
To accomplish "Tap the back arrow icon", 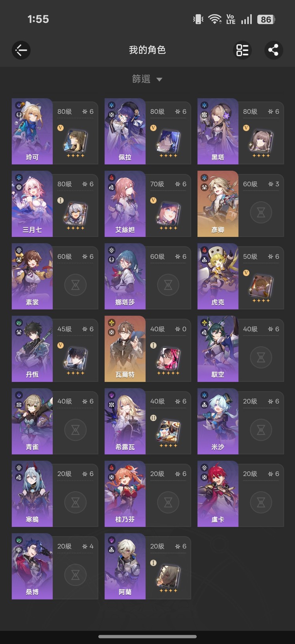I will (21, 50).
